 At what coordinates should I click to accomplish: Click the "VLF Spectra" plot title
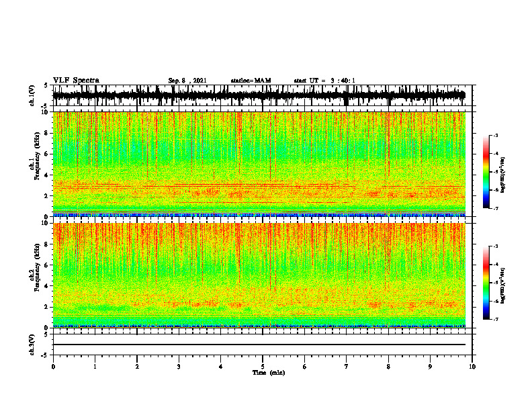(76, 81)
